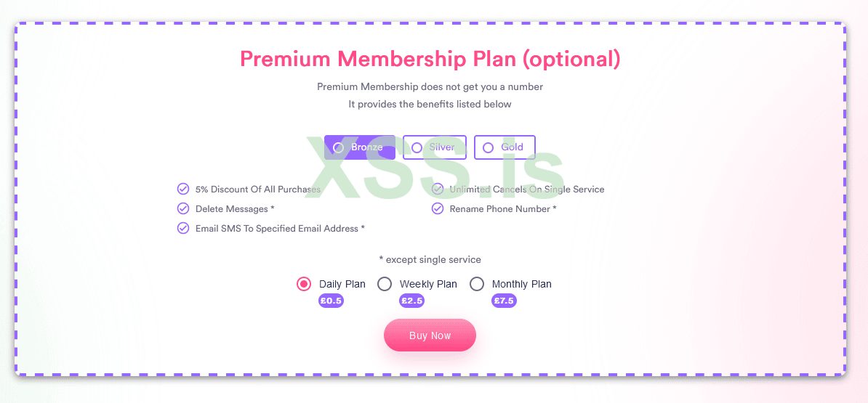Select the Silver membership tier
The width and height of the screenshot is (868, 403).
click(x=434, y=147)
